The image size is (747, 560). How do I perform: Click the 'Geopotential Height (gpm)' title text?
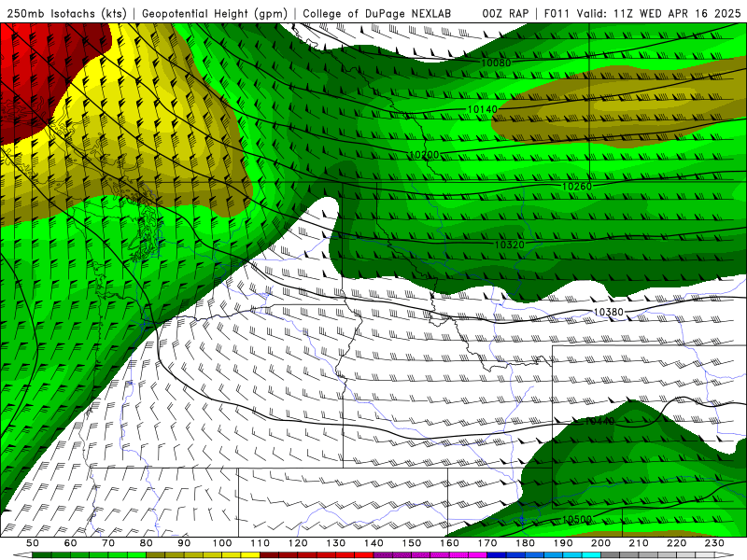[x=215, y=14]
